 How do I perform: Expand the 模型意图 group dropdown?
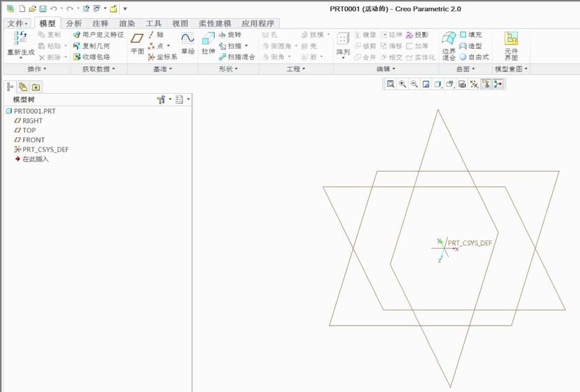(x=512, y=68)
